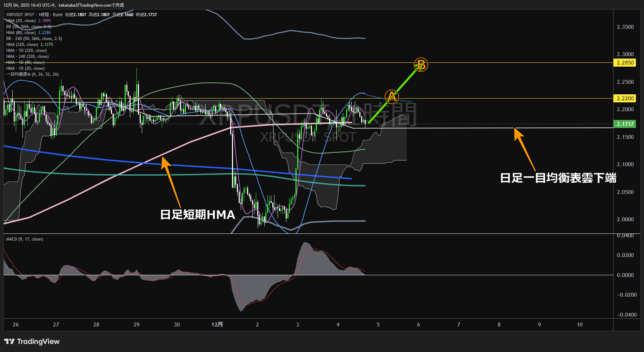
Task: Select date 6 on the time axis
Action: pos(418,325)
